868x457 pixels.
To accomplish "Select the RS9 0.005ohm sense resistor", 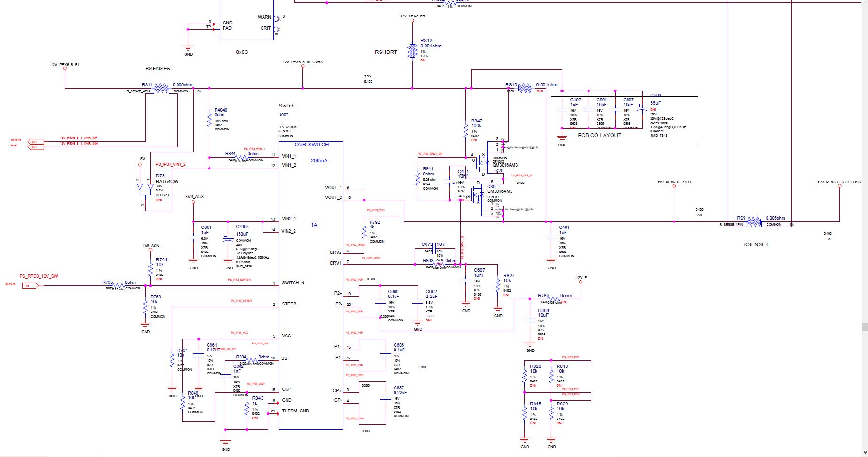I will click(754, 221).
